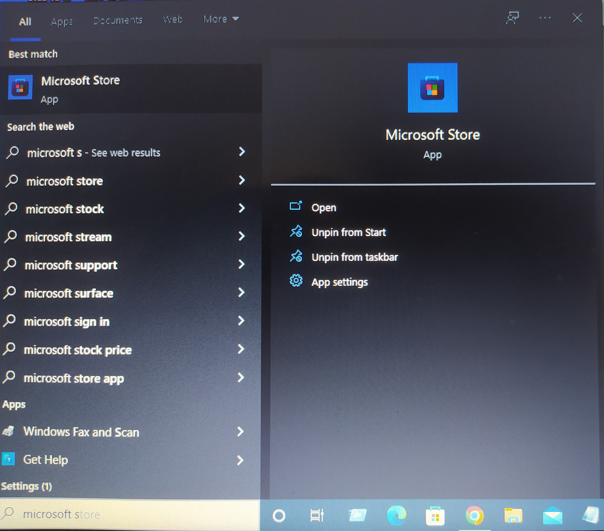Switch to the Apps tab

(x=62, y=21)
